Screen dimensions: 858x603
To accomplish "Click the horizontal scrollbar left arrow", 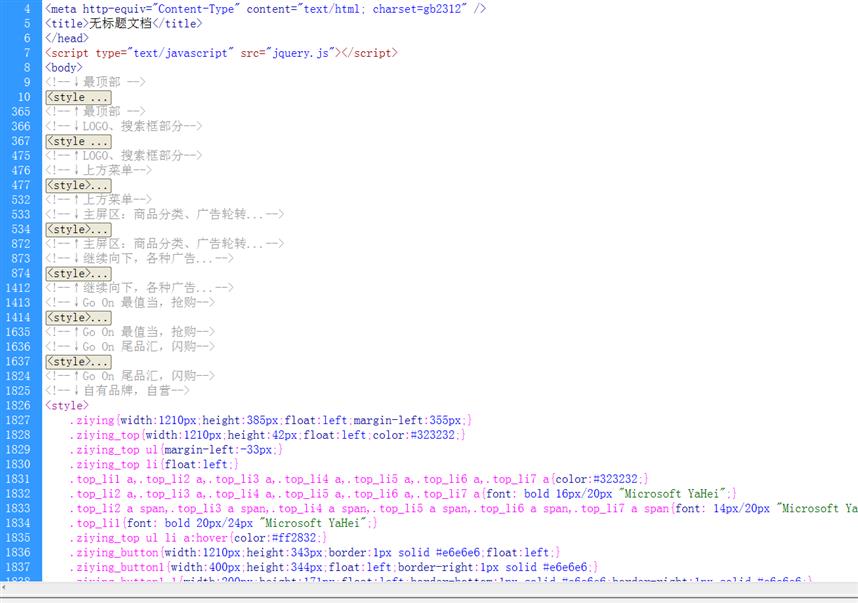I will [x=3, y=587].
